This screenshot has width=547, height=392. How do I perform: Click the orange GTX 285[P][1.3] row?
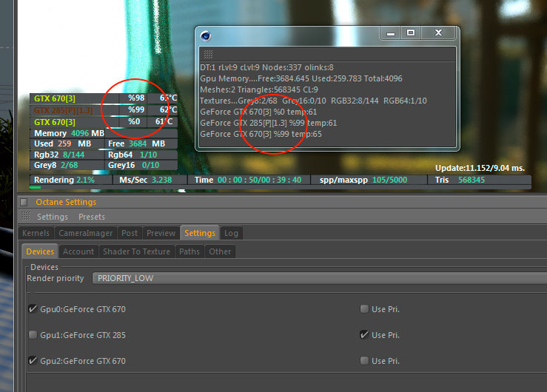[104, 110]
